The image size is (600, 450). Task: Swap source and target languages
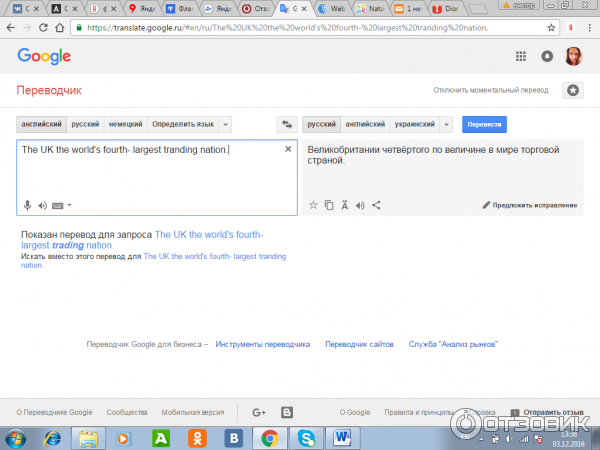click(x=287, y=124)
